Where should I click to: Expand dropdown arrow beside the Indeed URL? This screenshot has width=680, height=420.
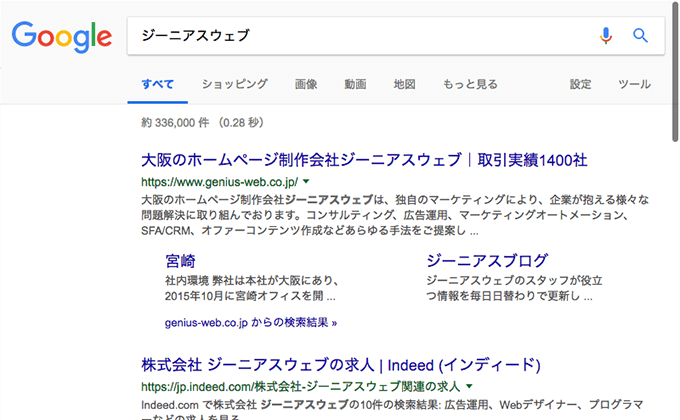click(469, 386)
